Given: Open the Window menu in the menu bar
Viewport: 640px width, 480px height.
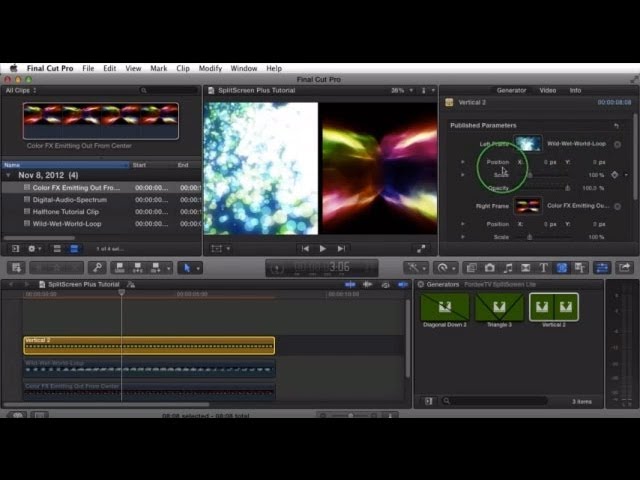Looking at the screenshot, I should (244, 68).
